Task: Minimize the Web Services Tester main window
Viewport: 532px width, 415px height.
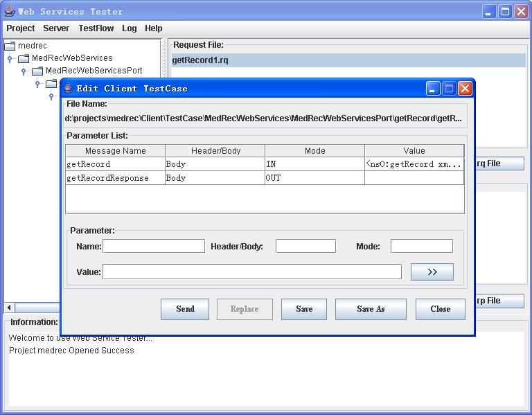Action: [489, 12]
